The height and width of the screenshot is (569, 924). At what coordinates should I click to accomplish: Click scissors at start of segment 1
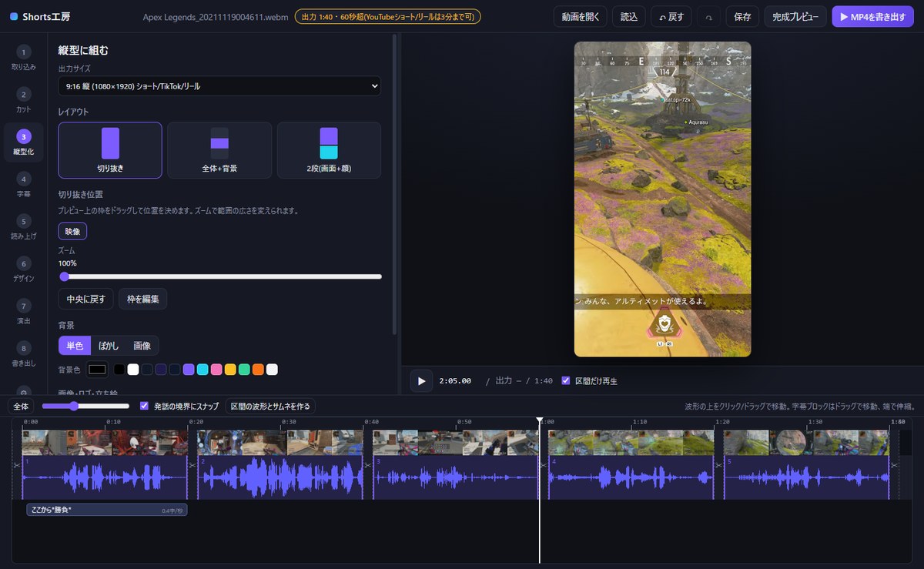(x=17, y=466)
